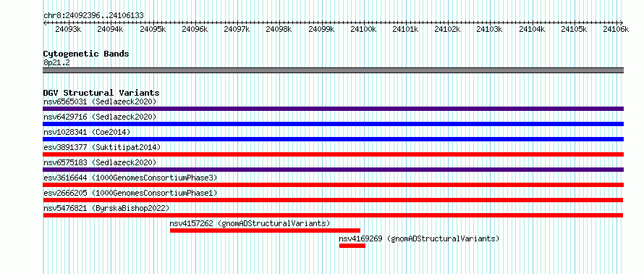Click the 24095k ruler label

pos(153,29)
